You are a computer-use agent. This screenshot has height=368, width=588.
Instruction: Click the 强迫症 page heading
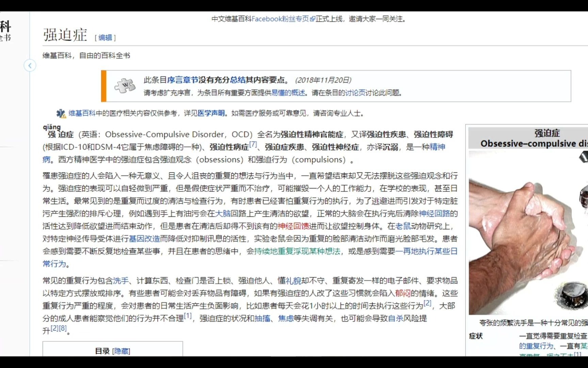(x=65, y=35)
